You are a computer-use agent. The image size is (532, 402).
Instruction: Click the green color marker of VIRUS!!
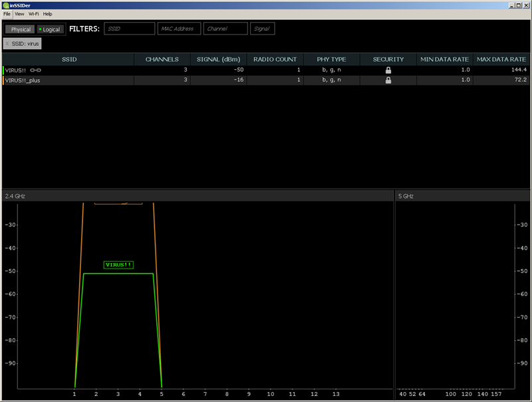pyautogui.click(x=3, y=70)
